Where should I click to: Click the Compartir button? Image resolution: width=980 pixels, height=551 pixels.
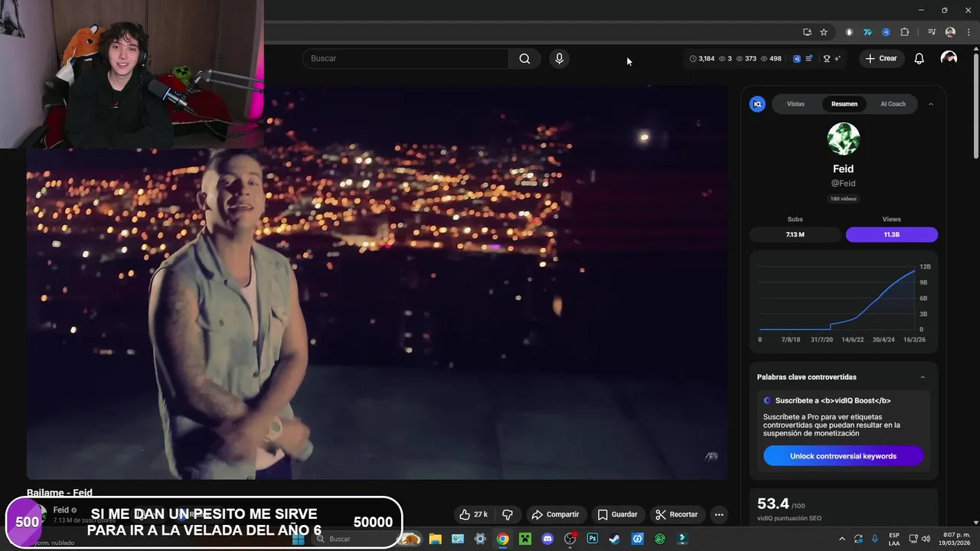pos(555,514)
